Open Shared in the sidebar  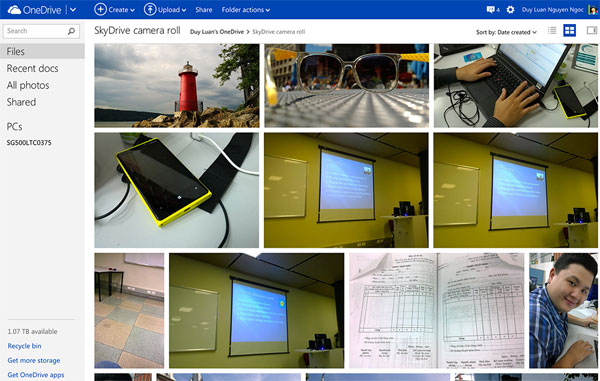point(21,102)
